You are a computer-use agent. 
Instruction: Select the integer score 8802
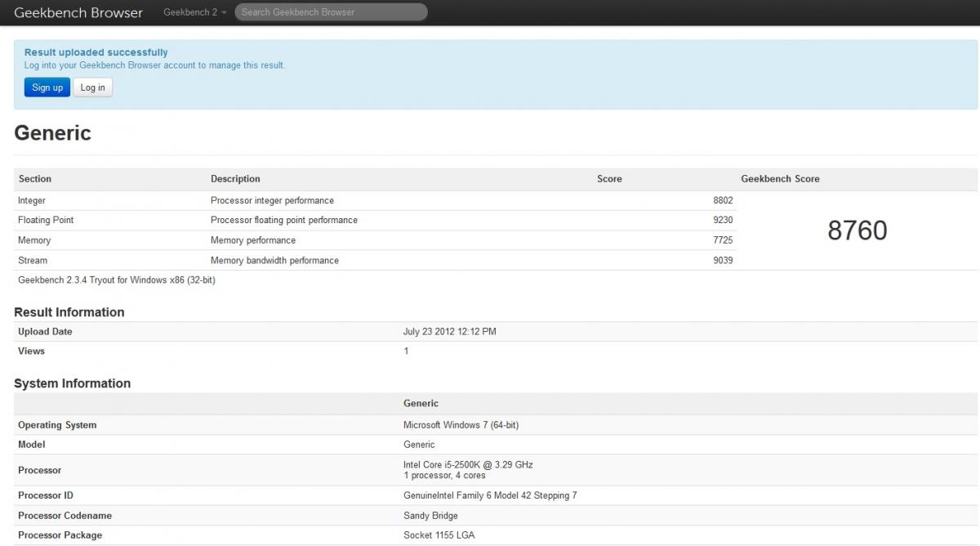click(723, 200)
